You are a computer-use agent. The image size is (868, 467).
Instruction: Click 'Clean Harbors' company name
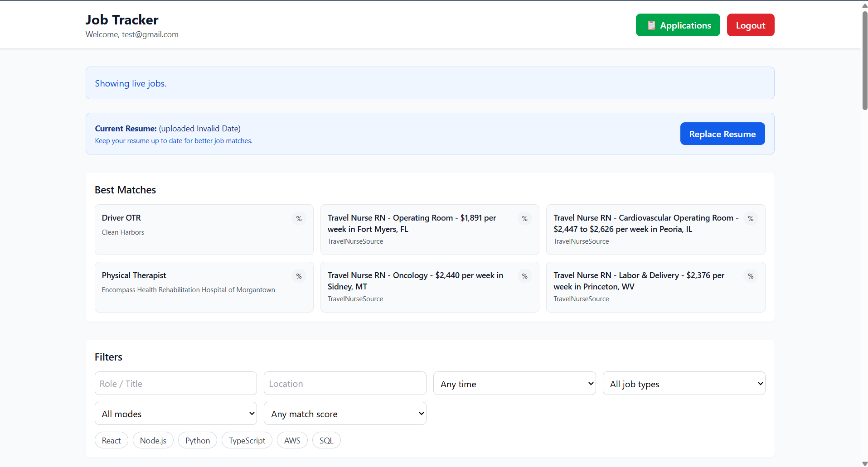click(x=123, y=232)
